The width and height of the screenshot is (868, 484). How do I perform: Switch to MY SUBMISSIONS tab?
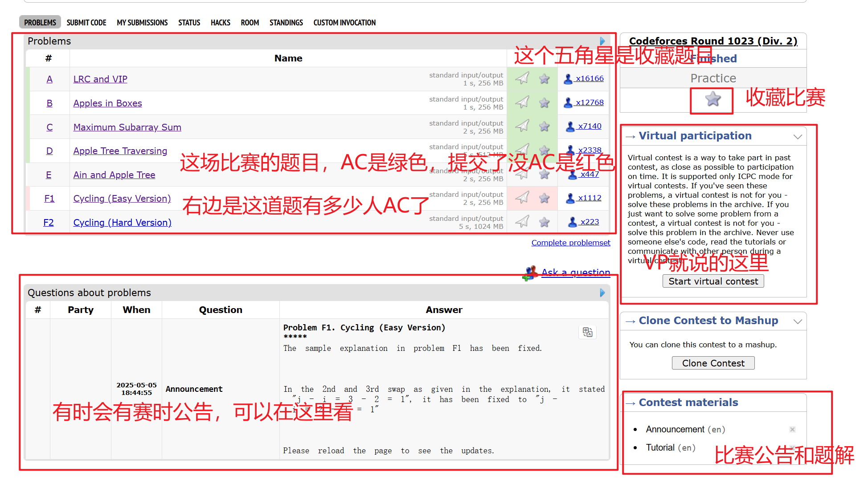pos(142,23)
